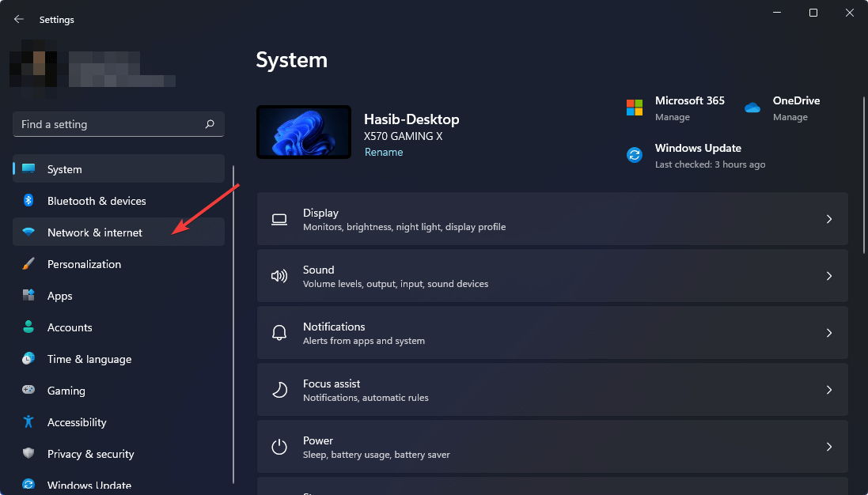
Task: Click the Power icon
Action: point(279,447)
